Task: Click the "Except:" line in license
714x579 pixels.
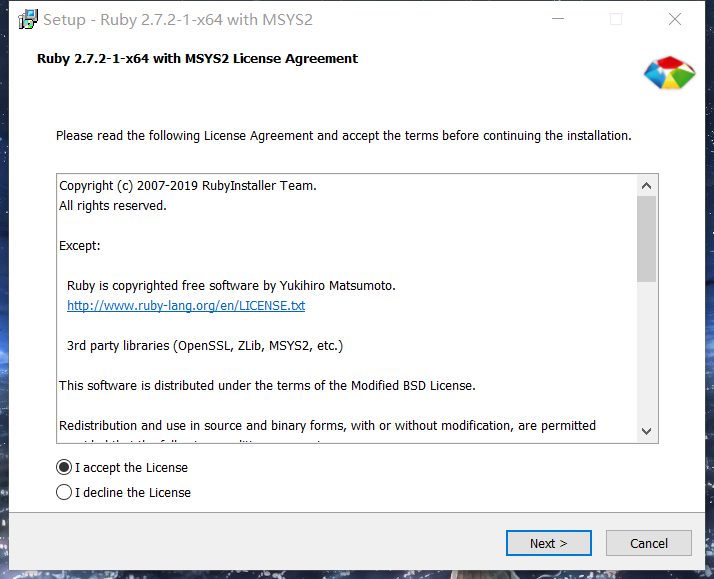Action: point(80,246)
